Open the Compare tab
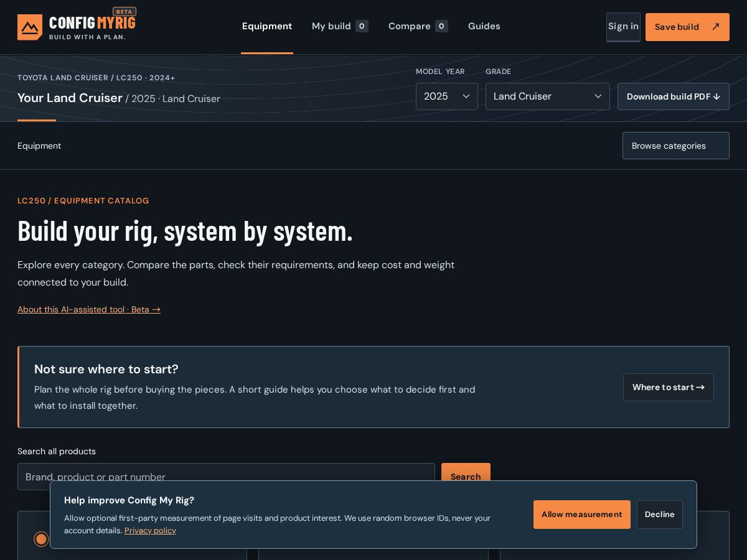This screenshot has height=560, width=747. point(418,26)
